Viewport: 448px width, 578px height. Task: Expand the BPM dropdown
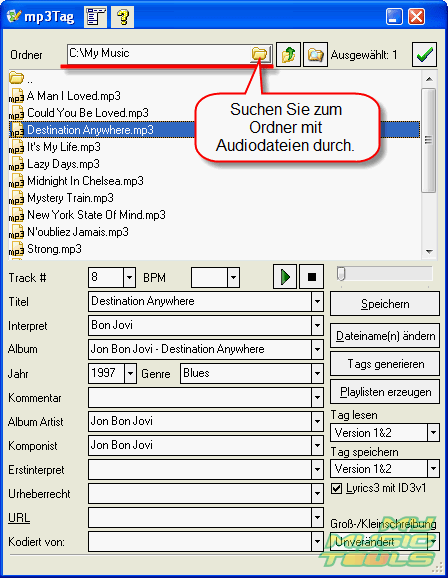tap(233, 278)
